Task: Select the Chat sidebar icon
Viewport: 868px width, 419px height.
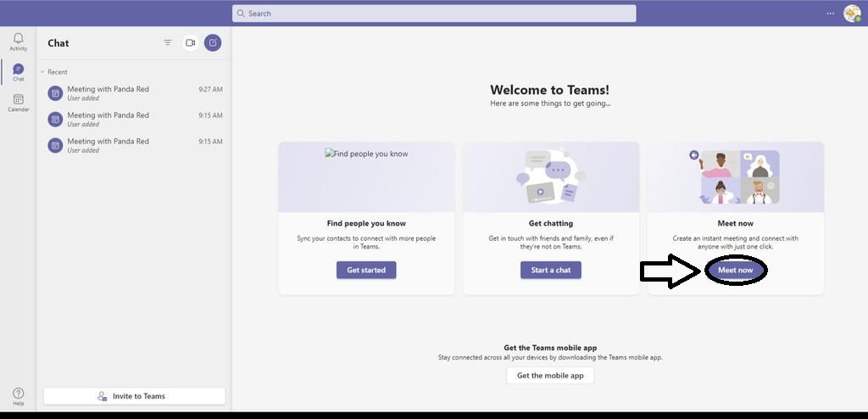Action: [x=19, y=69]
